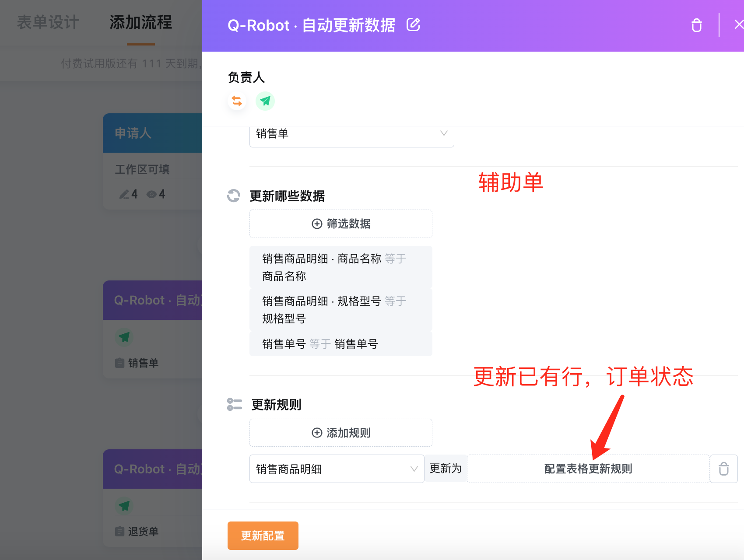Click the Q-Robot node containing 退货单

tap(153, 498)
